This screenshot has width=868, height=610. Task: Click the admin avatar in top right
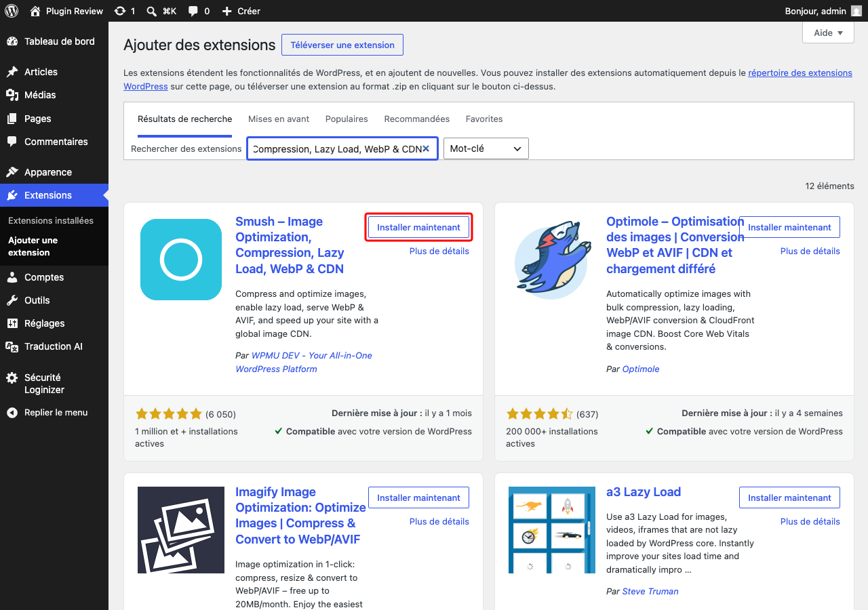[x=856, y=11]
